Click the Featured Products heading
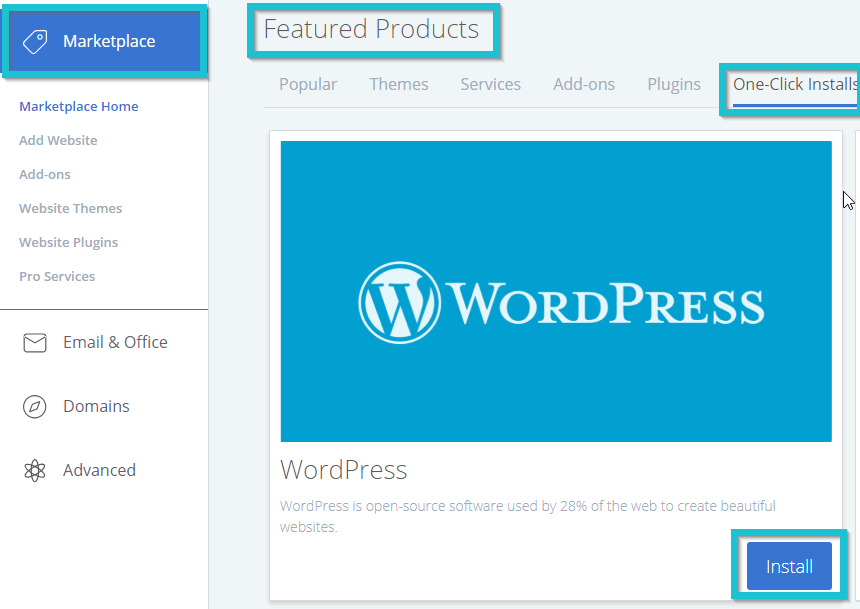Screen dimensions: 860x609 tap(371, 29)
